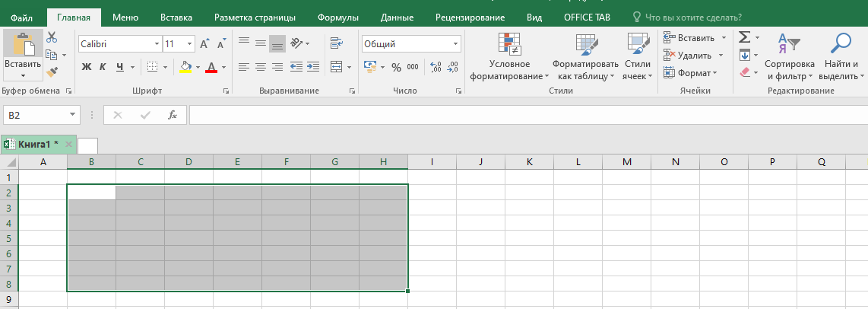The width and height of the screenshot is (868, 309).
Task: Increase indent in alignment group
Action: (x=312, y=67)
